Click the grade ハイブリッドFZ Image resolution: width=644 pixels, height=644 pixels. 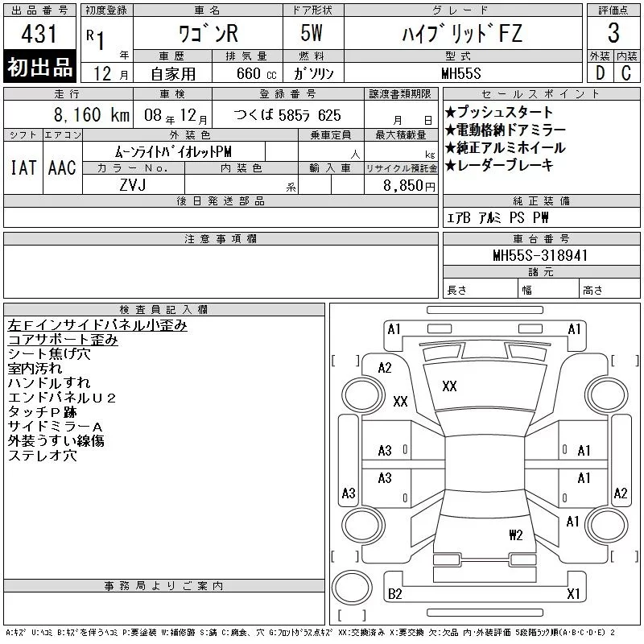point(462,33)
